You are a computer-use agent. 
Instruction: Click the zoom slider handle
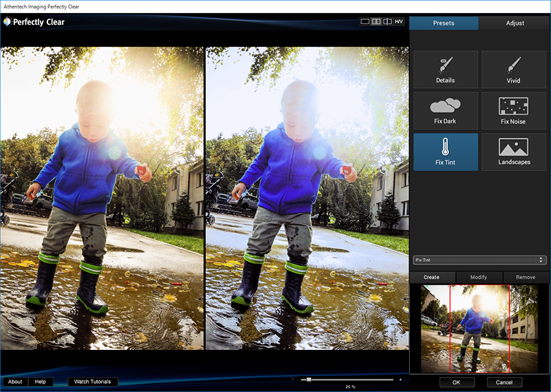pyautogui.click(x=309, y=380)
